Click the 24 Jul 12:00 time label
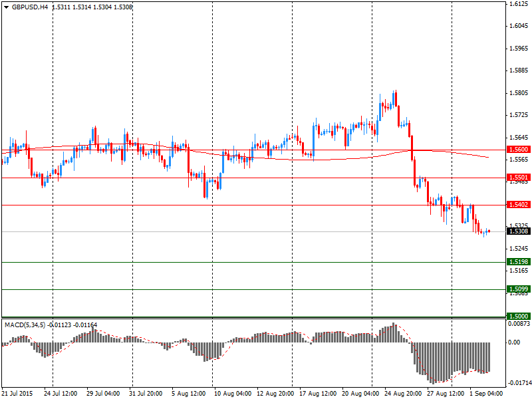The width and height of the screenshot is (532, 399). (x=61, y=394)
